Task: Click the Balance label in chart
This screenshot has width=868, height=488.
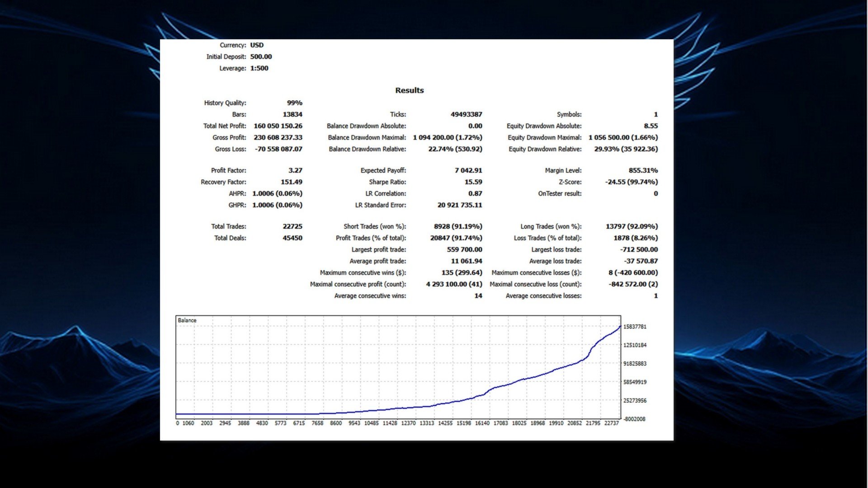Action: [x=187, y=320]
